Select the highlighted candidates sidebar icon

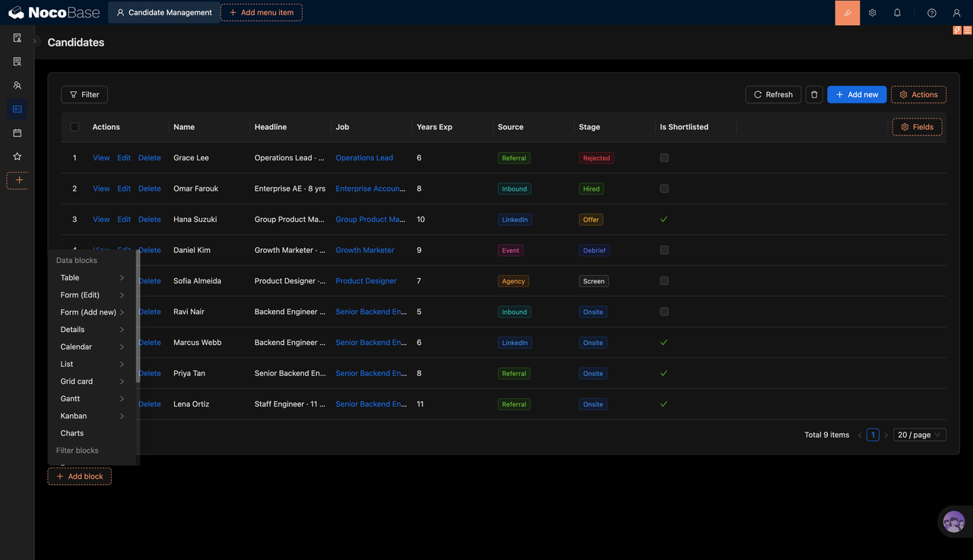[17, 109]
